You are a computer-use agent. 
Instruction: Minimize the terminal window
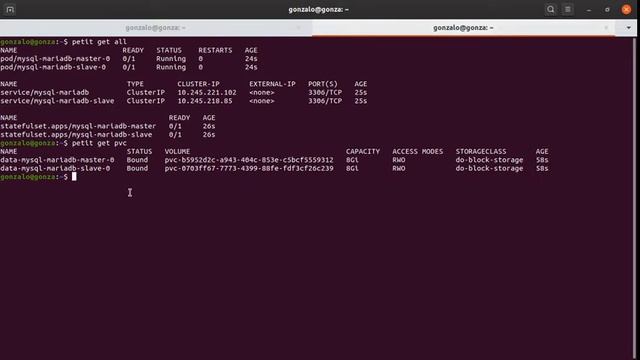(x=589, y=9)
